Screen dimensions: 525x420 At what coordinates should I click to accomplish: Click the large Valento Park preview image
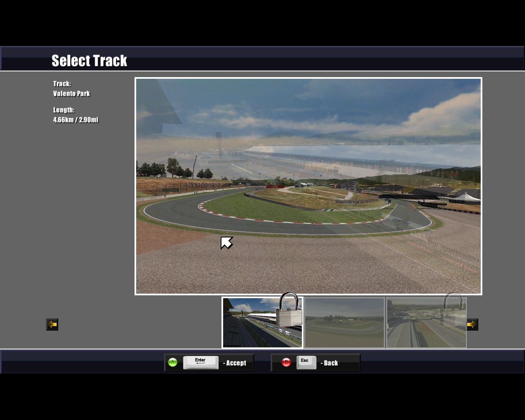pyautogui.click(x=308, y=186)
